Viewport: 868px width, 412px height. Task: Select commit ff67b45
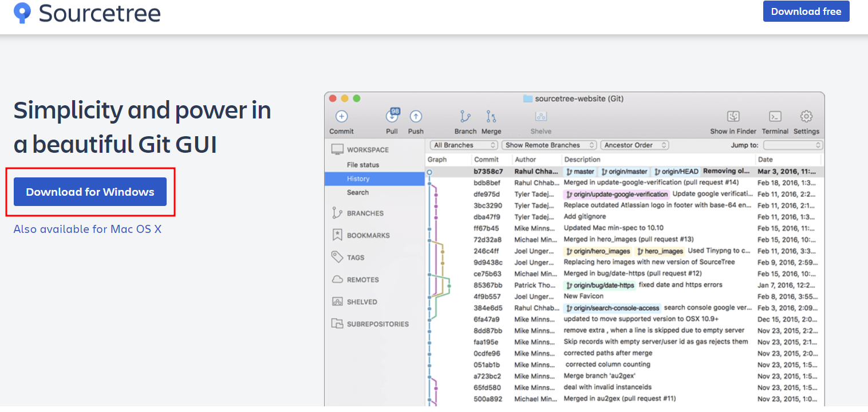click(625, 228)
